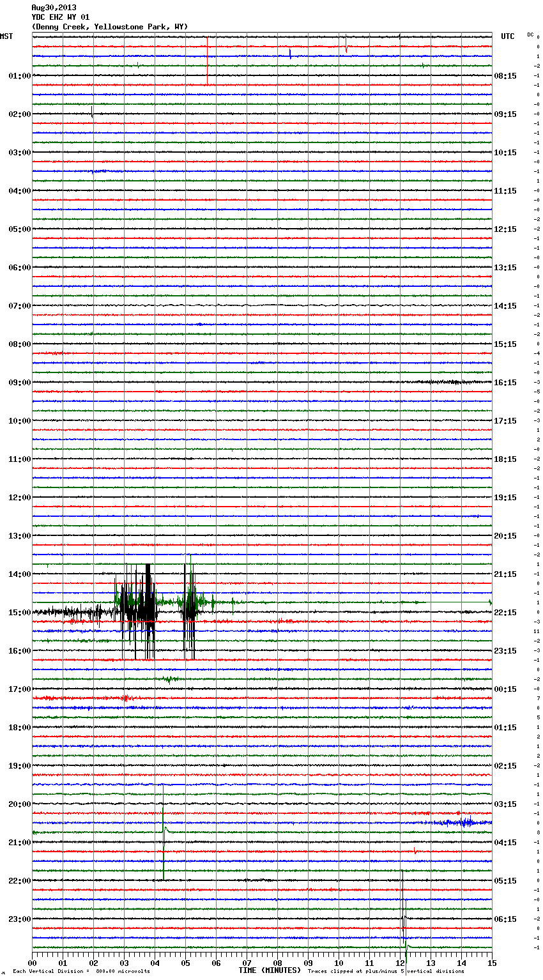This screenshot has height=980, width=543.
Task: Click the 08 tick on the minutes axis
Action: click(x=278, y=963)
